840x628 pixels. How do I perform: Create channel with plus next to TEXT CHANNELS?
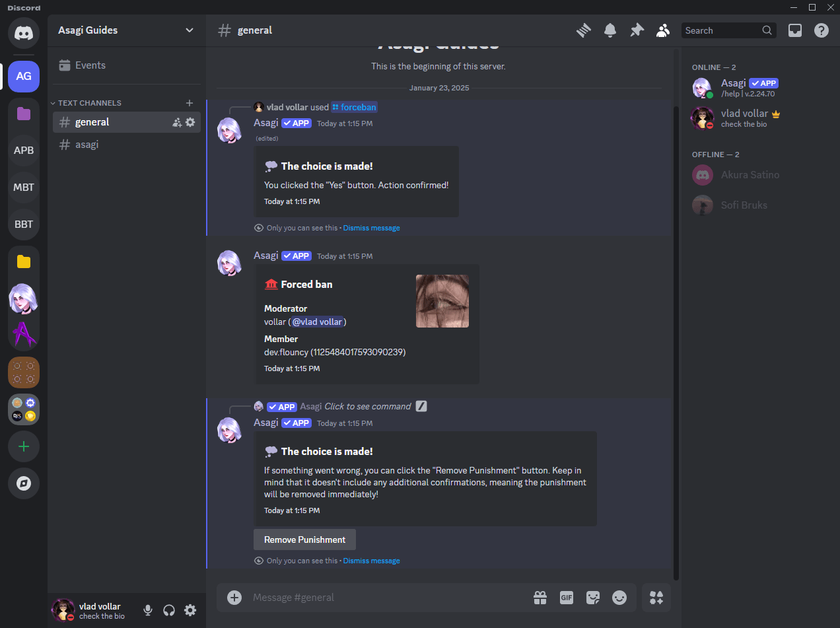point(190,103)
